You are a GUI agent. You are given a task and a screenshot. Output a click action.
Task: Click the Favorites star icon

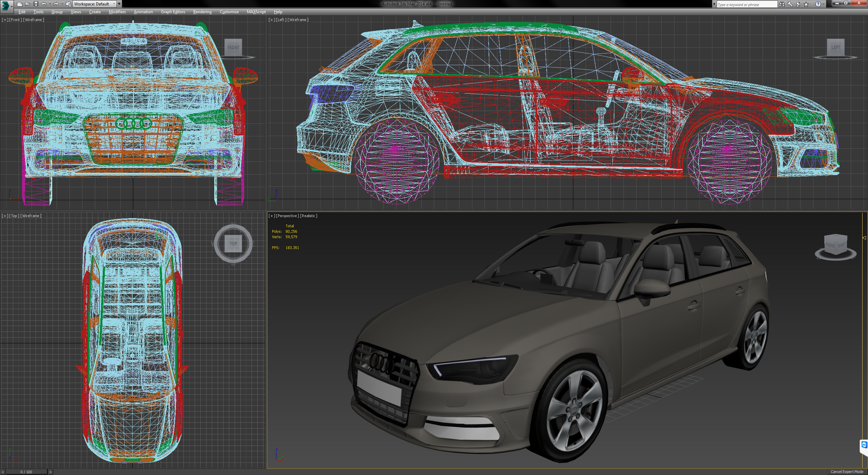[x=806, y=4]
